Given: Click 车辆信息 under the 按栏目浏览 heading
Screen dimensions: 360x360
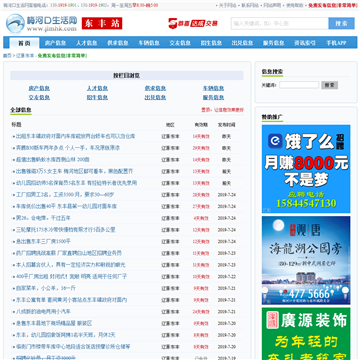Looking at the screenshot, I should 213,88.
